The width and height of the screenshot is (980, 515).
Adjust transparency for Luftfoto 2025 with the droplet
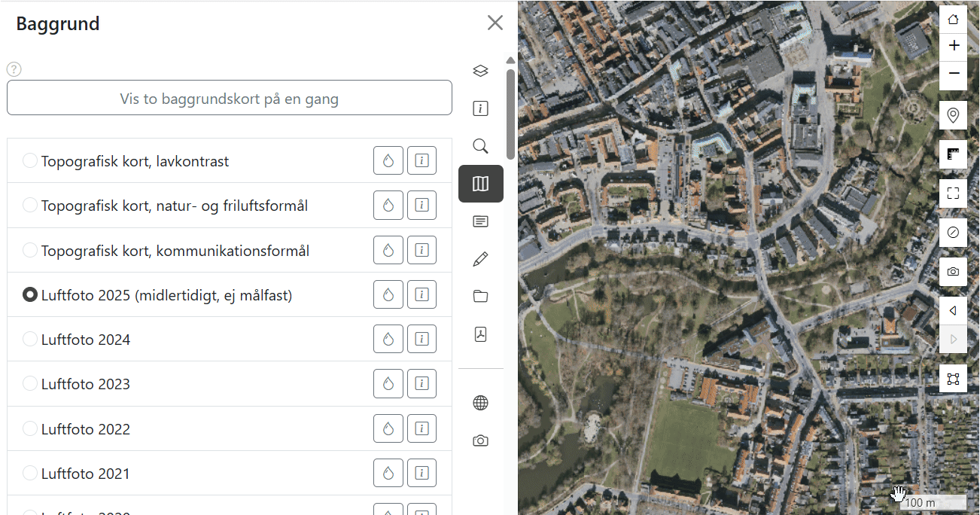pyautogui.click(x=388, y=294)
